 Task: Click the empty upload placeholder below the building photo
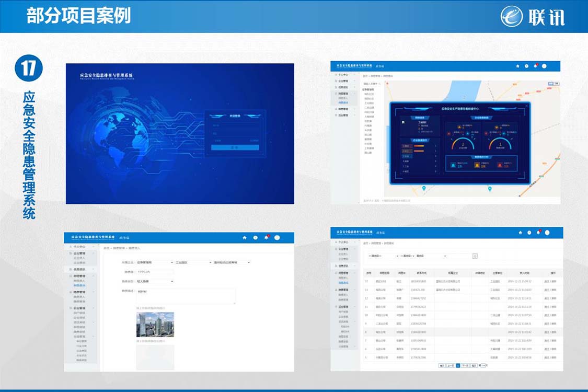click(x=155, y=357)
